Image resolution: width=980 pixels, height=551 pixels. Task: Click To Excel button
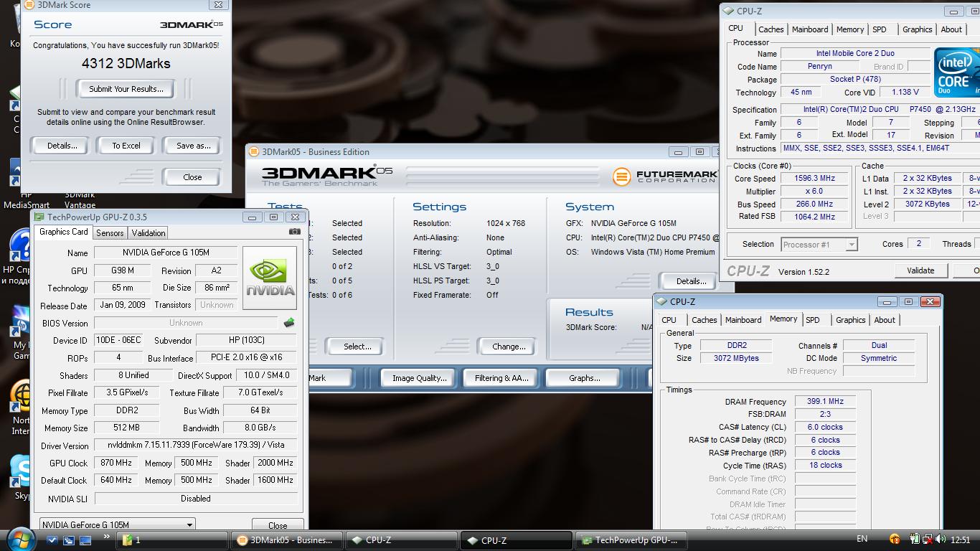[126, 146]
